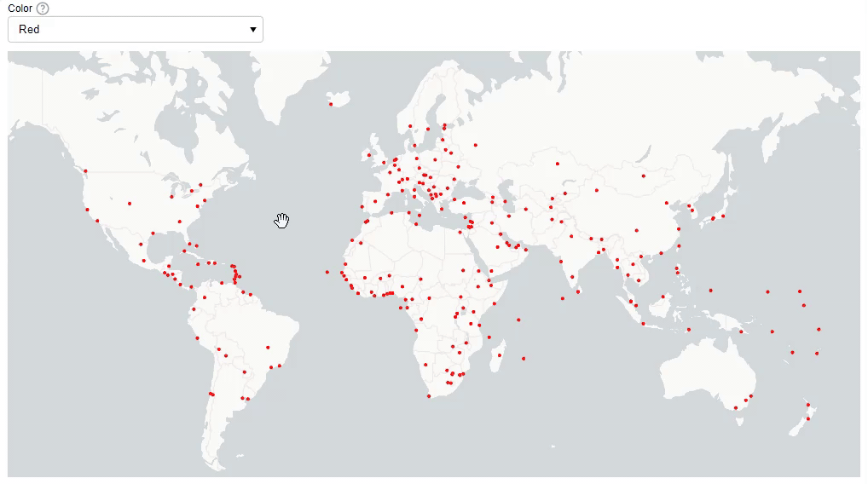Click the help icon next to Color
This screenshot has width=868, height=484.
click(x=43, y=9)
